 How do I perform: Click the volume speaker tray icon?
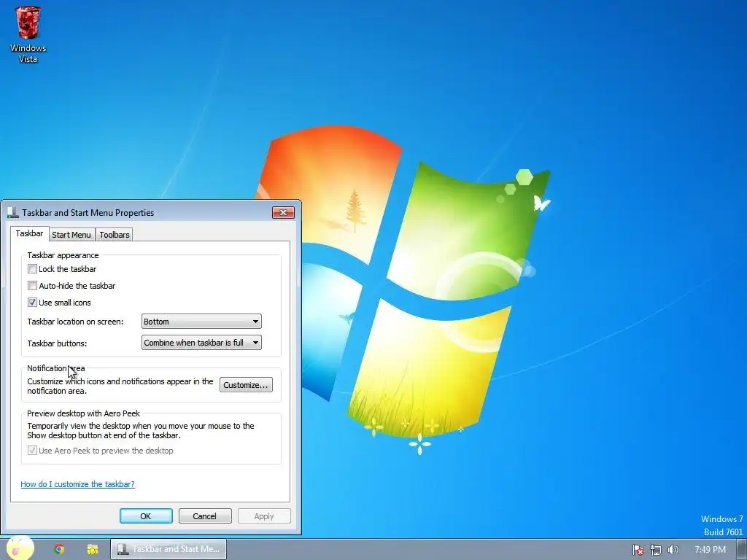pyautogui.click(x=673, y=550)
